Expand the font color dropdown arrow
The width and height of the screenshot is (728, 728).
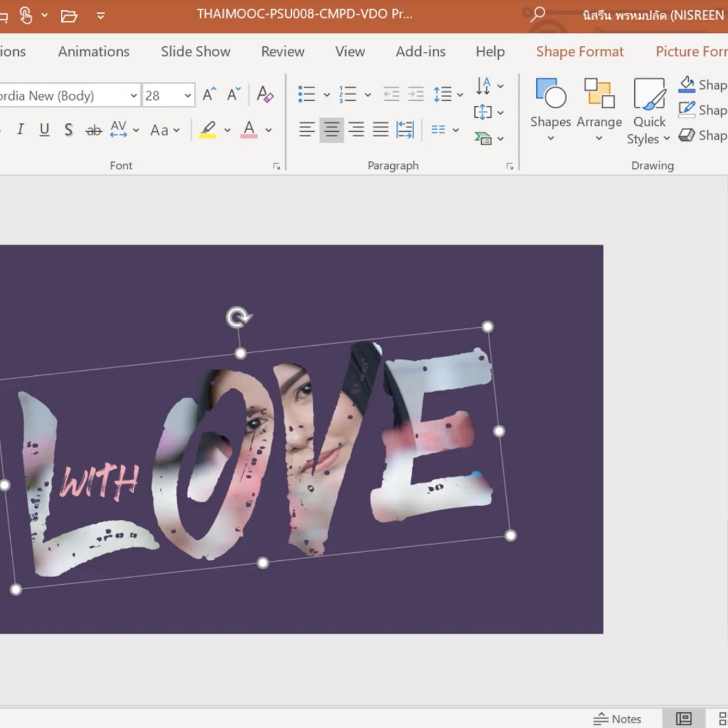268,130
